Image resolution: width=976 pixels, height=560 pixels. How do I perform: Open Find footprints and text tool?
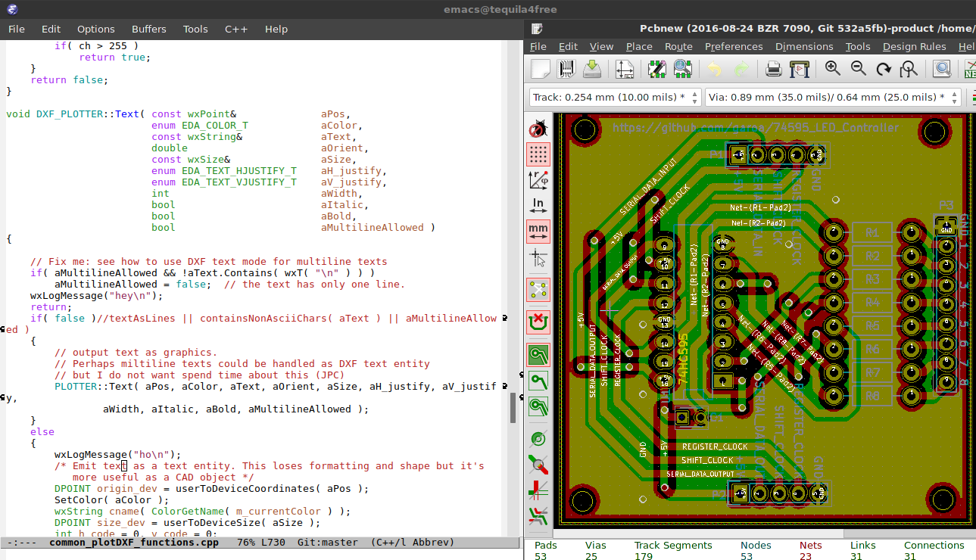942,70
